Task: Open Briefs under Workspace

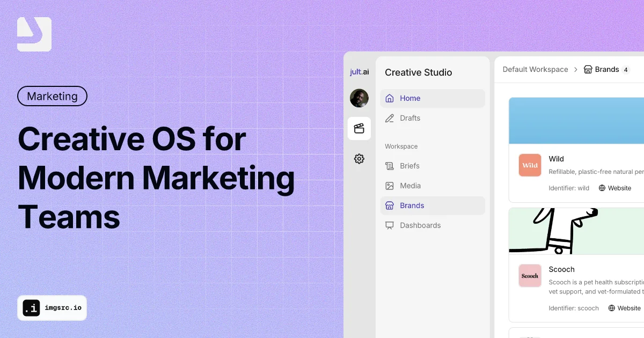Action: [433, 166]
